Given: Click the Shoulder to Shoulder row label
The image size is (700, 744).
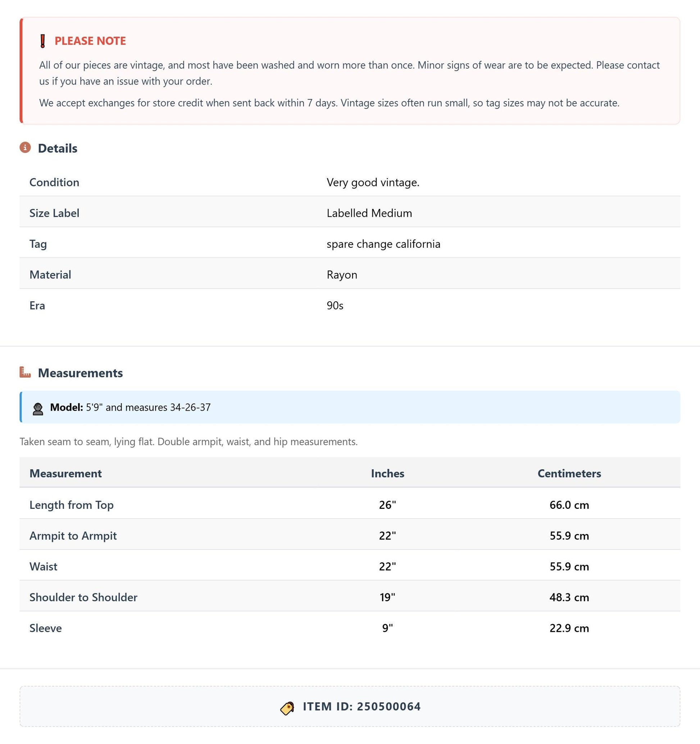Looking at the screenshot, I should pos(83,597).
